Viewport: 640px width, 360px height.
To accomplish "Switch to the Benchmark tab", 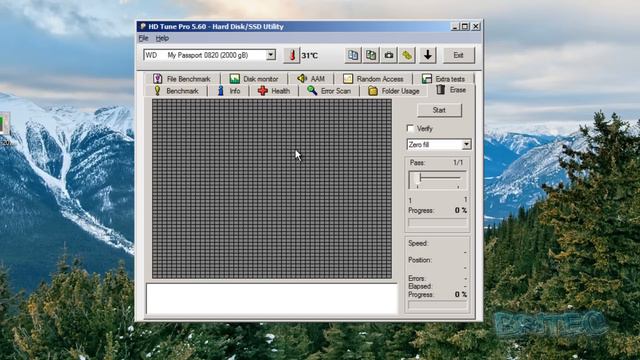I will 176,91.
